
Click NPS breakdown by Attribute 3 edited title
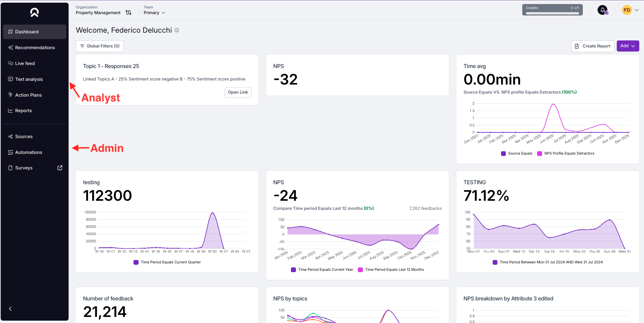(x=508, y=299)
